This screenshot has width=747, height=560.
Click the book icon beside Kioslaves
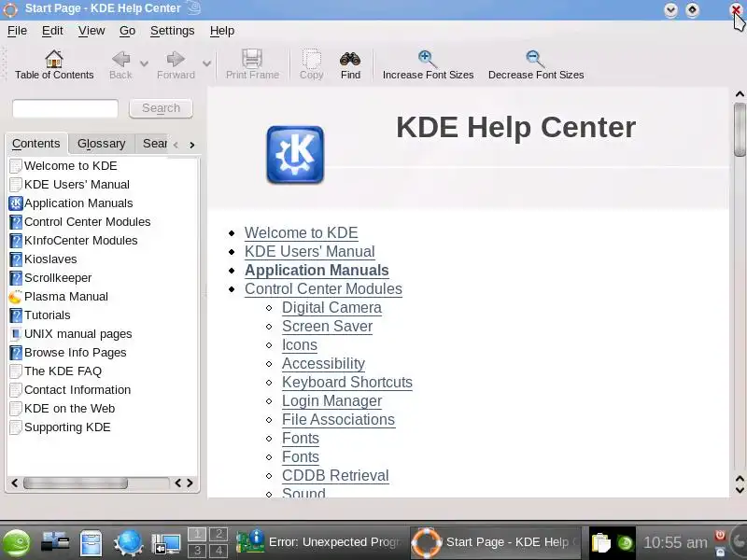coord(16,259)
